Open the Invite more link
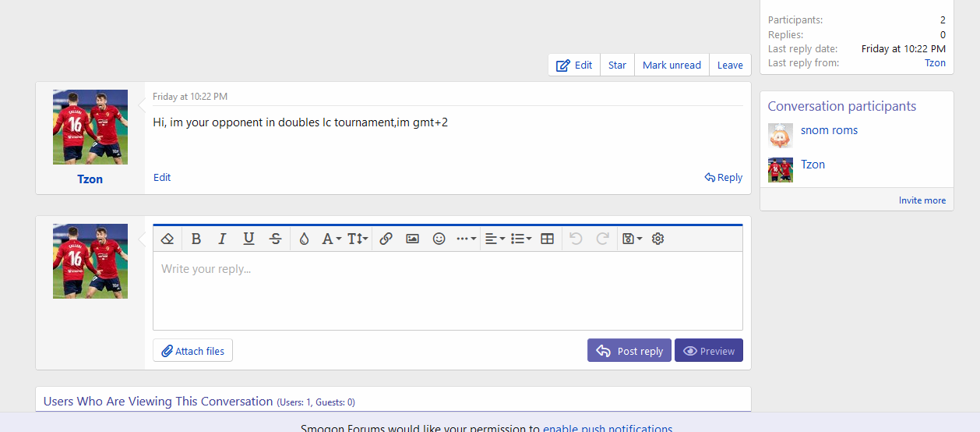The width and height of the screenshot is (980, 432). [x=922, y=200]
